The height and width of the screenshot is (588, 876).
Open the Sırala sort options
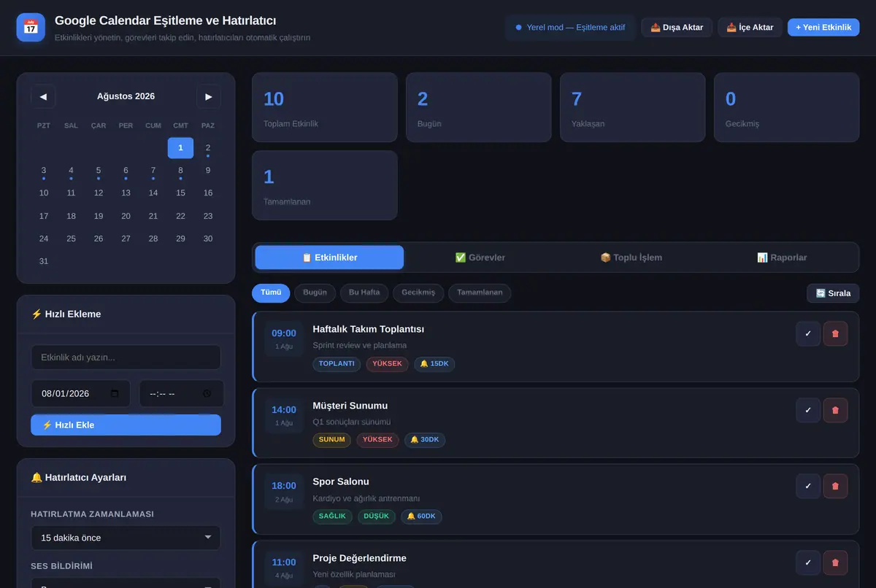tap(833, 293)
